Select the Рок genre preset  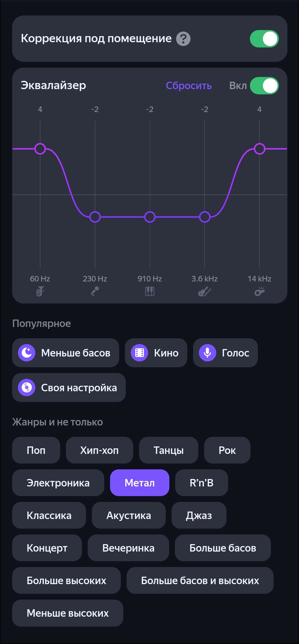point(227,450)
